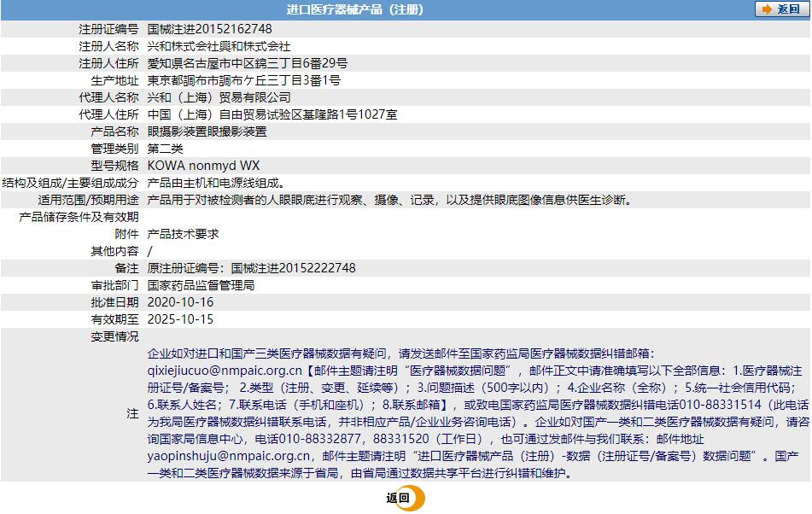
Task: Click the bottom 返回 button
Action: 405,498
